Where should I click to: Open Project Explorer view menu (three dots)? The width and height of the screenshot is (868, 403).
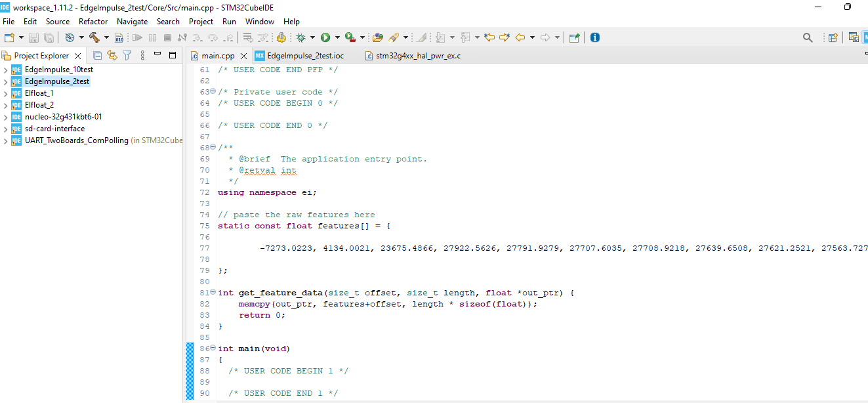(x=142, y=55)
